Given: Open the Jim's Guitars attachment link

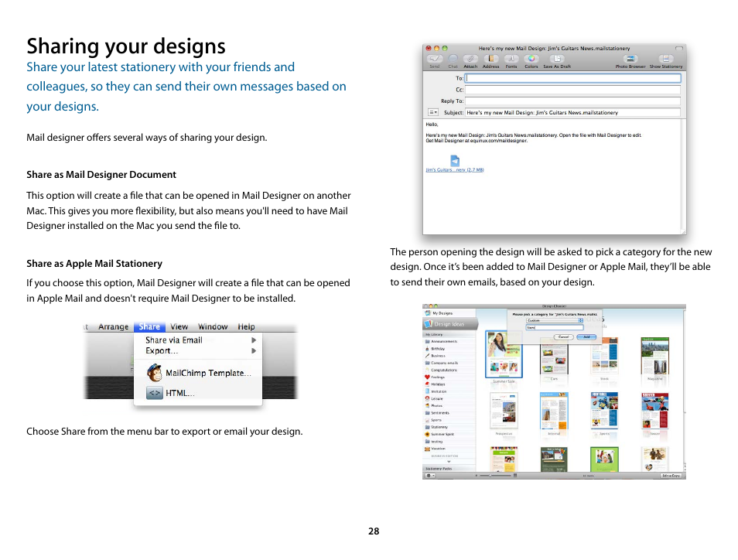Looking at the screenshot, I should [x=455, y=170].
